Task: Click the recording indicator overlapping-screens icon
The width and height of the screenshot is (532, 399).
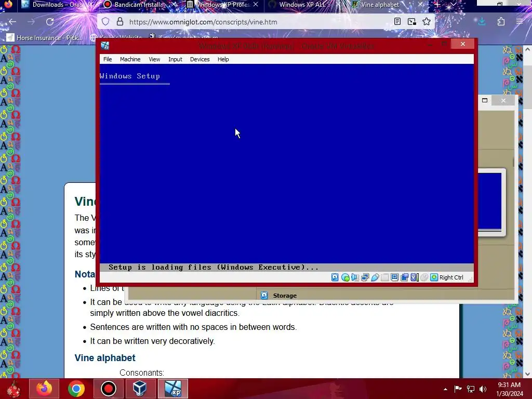Action: coord(404,277)
